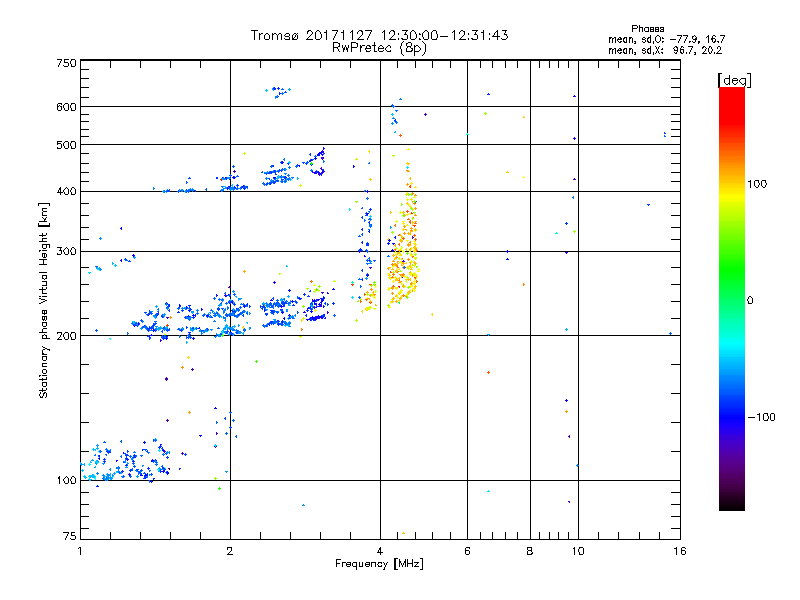Click the 'Stationary phase Virtual Height [km]' axis label

click(x=43, y=300)
